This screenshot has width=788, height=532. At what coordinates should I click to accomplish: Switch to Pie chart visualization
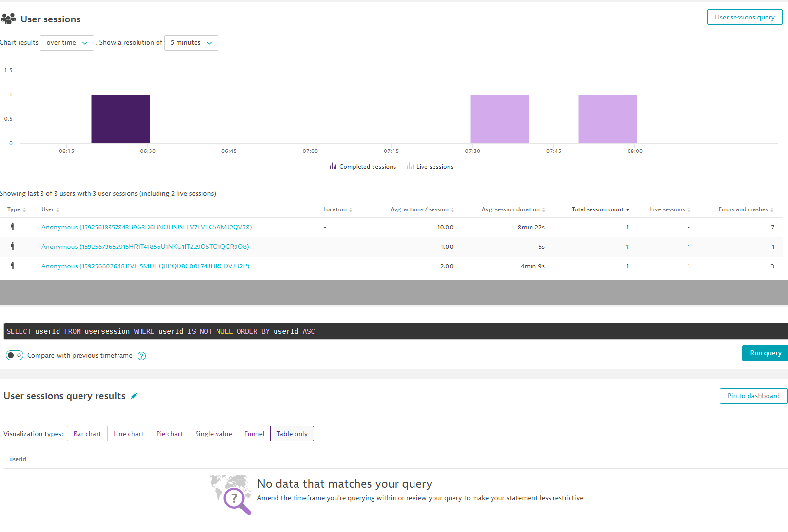169,434
